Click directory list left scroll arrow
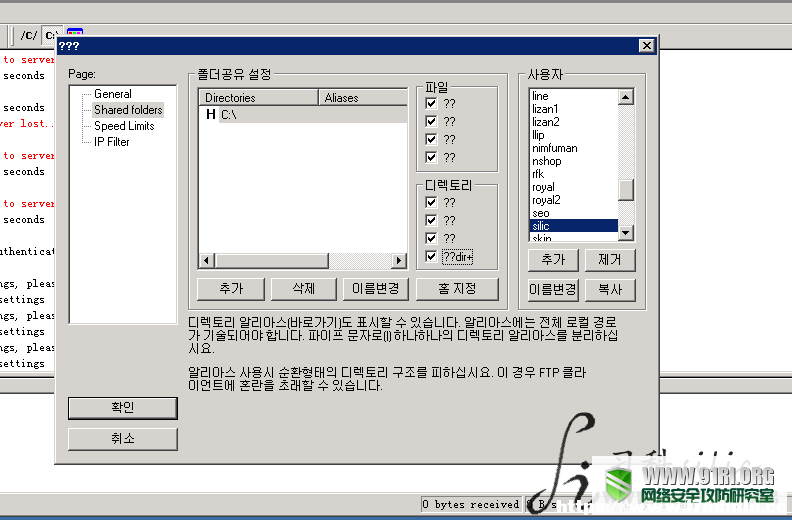Image resolution: width=792 pixels, height=520 pixels. click(206, 261)
